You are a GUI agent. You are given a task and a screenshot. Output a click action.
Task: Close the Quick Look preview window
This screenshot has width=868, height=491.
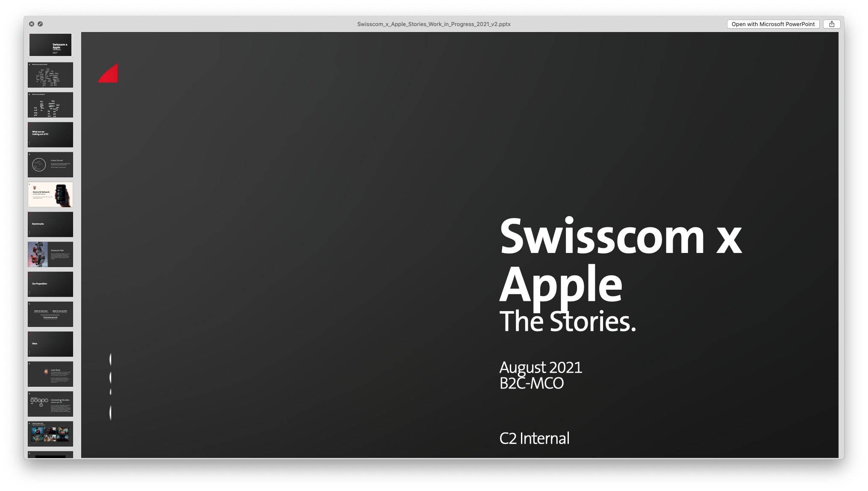tap(32, 24)
